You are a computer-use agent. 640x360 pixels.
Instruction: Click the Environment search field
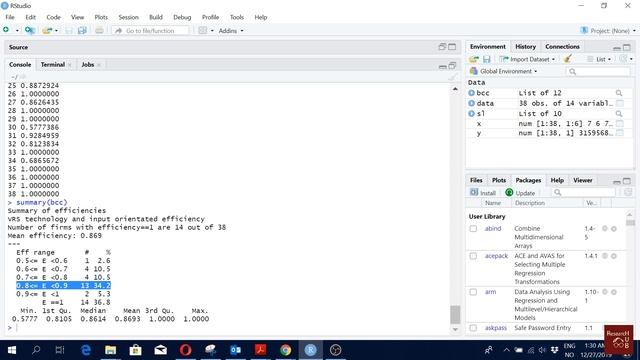click(x=598, y=71)
